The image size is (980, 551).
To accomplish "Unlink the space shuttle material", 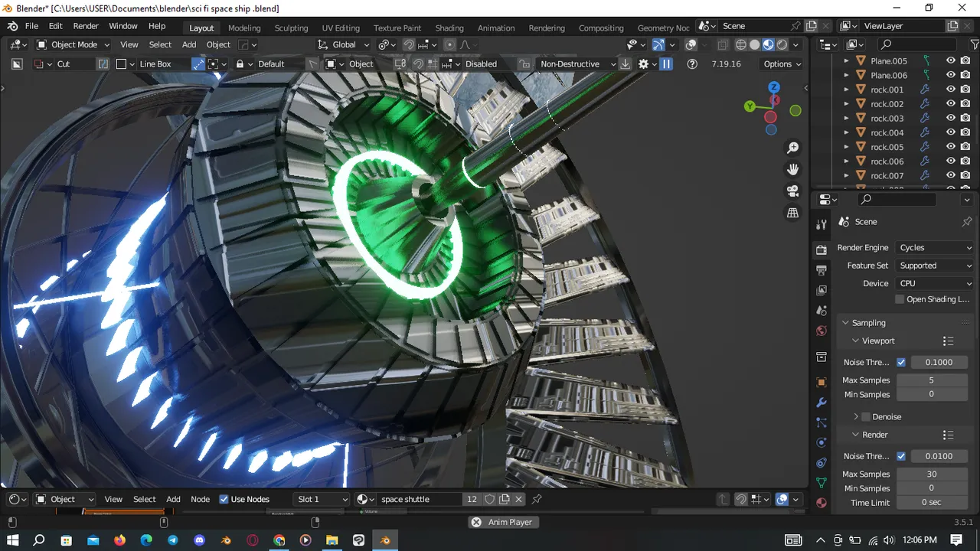I will point(518,499).
